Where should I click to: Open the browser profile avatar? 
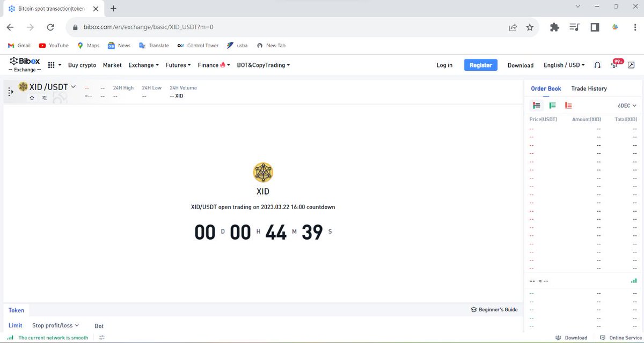[616, 27]
